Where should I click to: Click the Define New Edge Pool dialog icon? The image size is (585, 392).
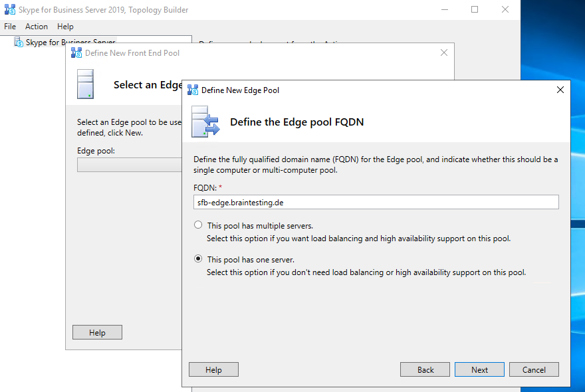pyautogui.click(x=193, y=90)
